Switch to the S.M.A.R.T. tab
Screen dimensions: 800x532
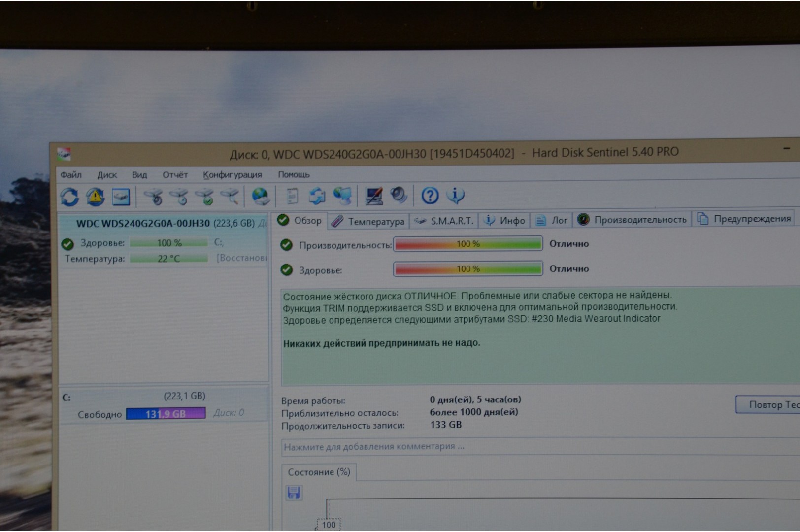444,221
